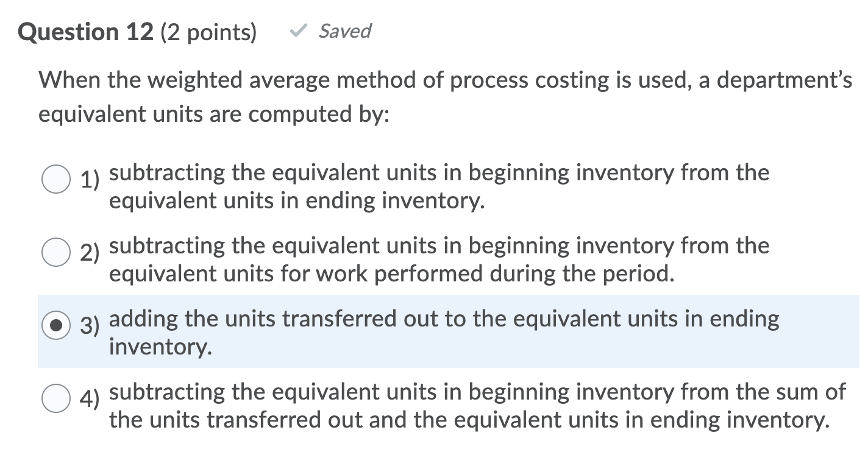Click the gray checkmark next to Saved

click(299, 30)
